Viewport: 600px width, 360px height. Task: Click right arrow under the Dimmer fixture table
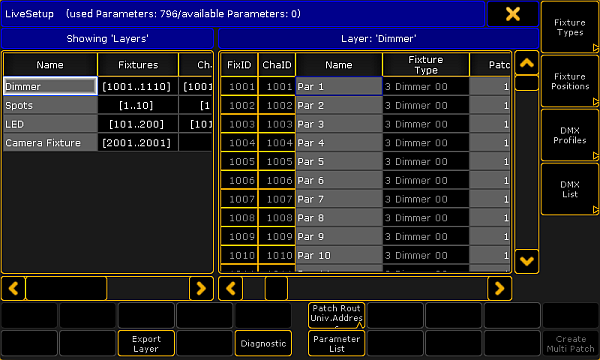tap(499, 288)
